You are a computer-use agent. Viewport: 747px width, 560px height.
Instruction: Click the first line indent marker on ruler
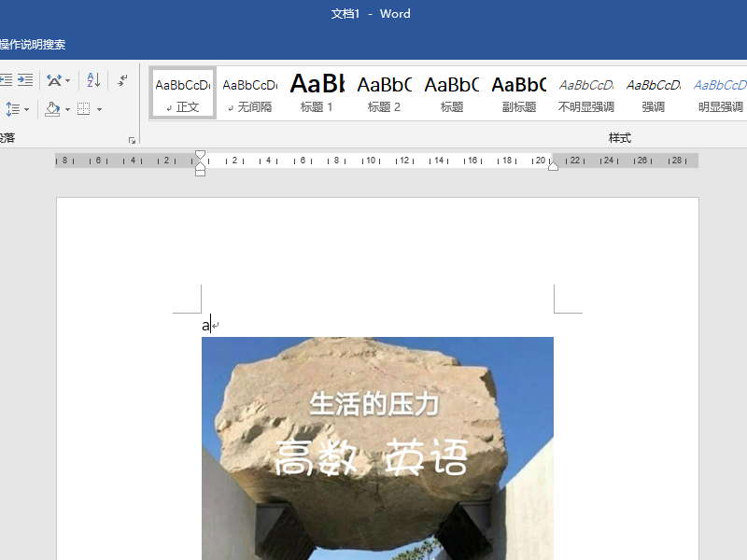point(200,154)
